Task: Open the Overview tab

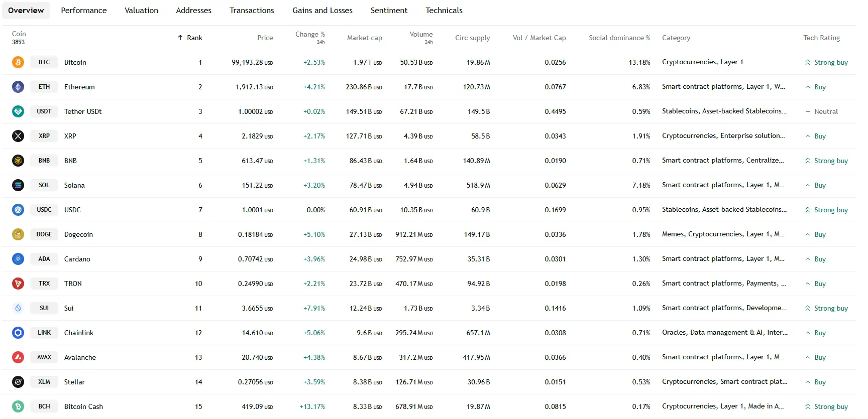Action: click(26, 10)
